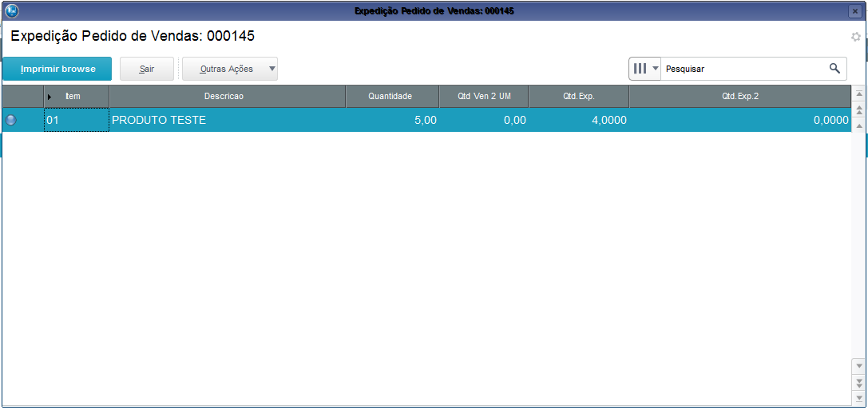
Task: Select the blue status circle on row 01
Action: point(11,121)
